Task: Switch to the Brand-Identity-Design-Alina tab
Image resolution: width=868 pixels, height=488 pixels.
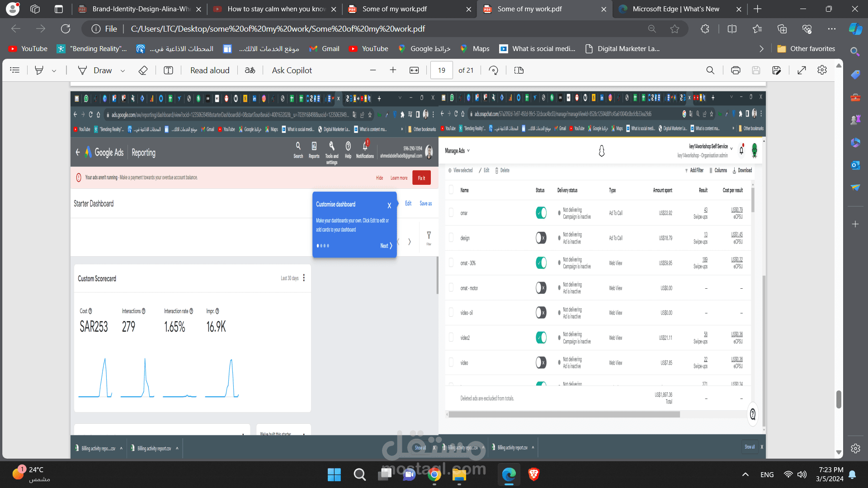Action: click(x=141, y=9)
